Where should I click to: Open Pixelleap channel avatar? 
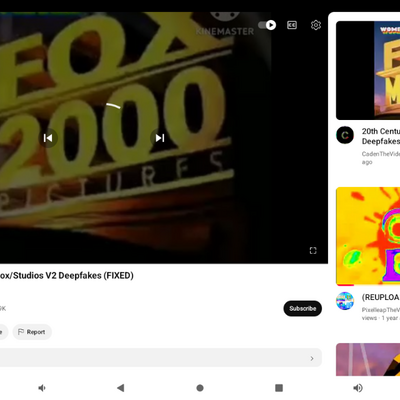click(345, 301)
